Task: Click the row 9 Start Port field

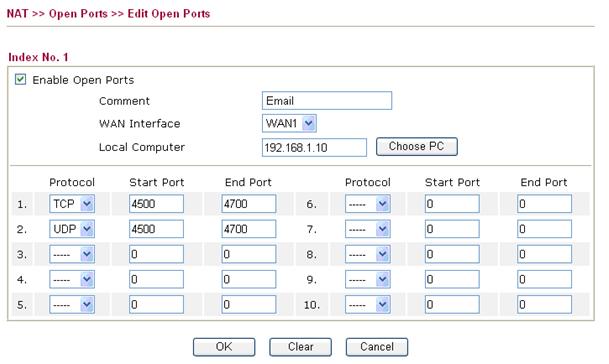Action: 452,279
